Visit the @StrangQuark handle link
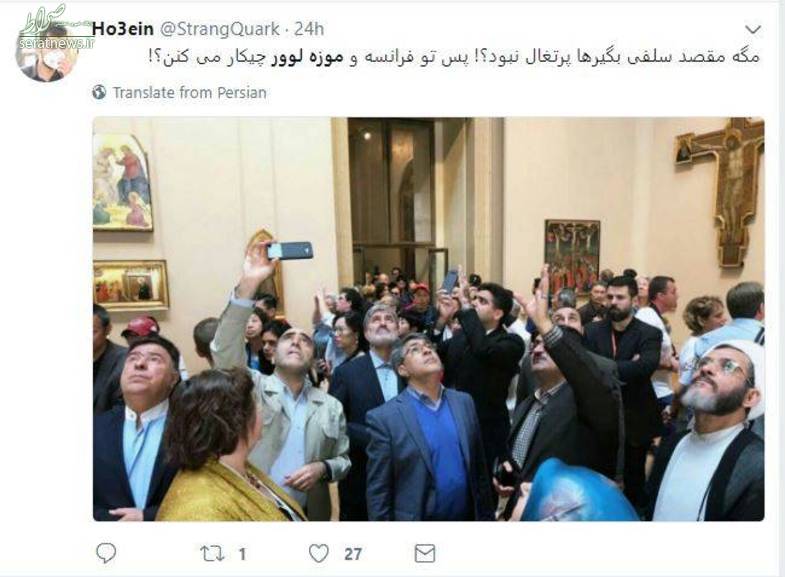Screen dimensions: 785x577 [x=219, y=29]
